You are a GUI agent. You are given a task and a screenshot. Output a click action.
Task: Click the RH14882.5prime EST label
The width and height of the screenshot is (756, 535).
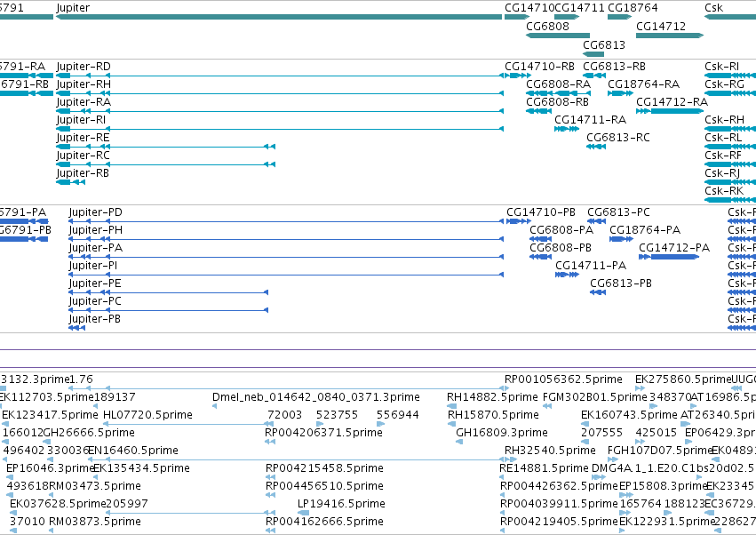pos(492,397)
